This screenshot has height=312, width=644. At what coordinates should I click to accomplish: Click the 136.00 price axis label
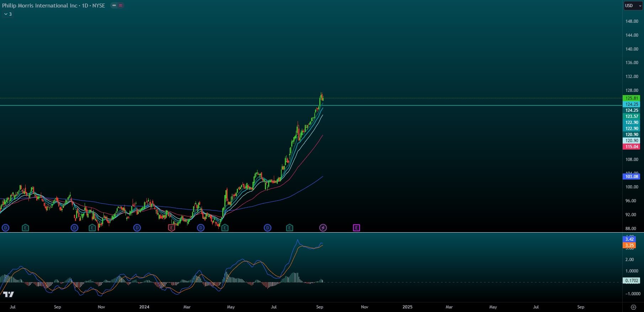[x=632, y=63]
